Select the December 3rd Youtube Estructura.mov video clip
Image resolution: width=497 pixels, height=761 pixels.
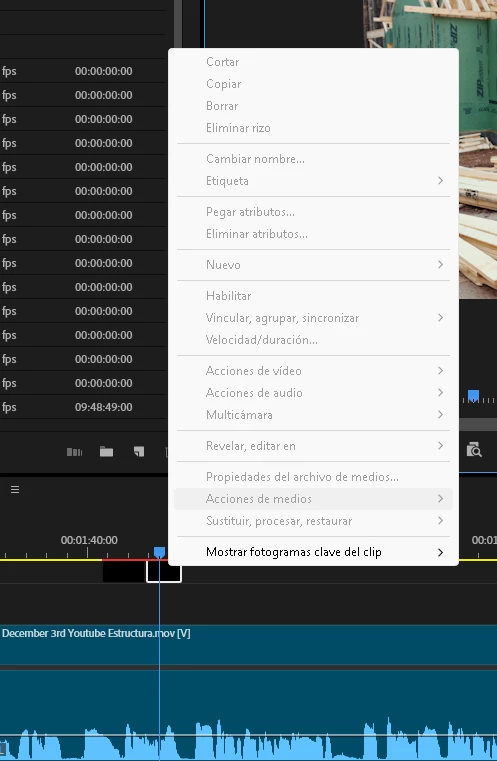(248, 645)
